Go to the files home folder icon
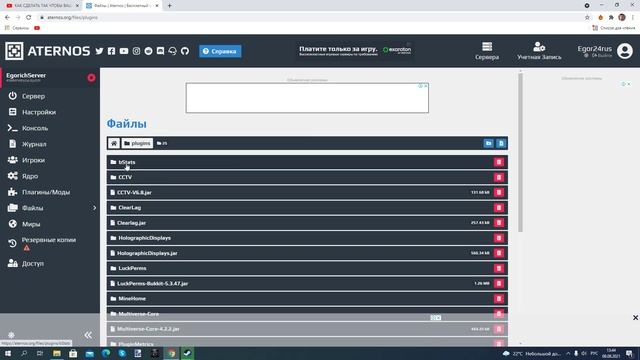 click(x=114, y=143)
